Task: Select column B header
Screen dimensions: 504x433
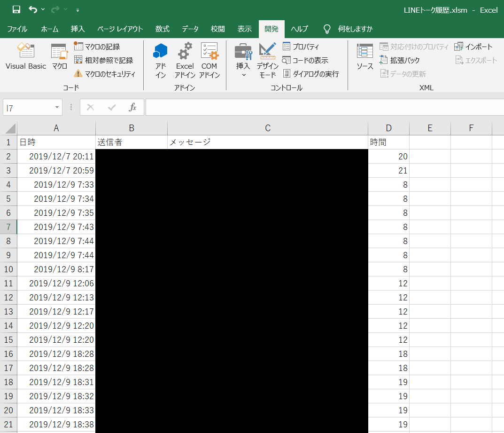Action: click(x=132, y=128)
